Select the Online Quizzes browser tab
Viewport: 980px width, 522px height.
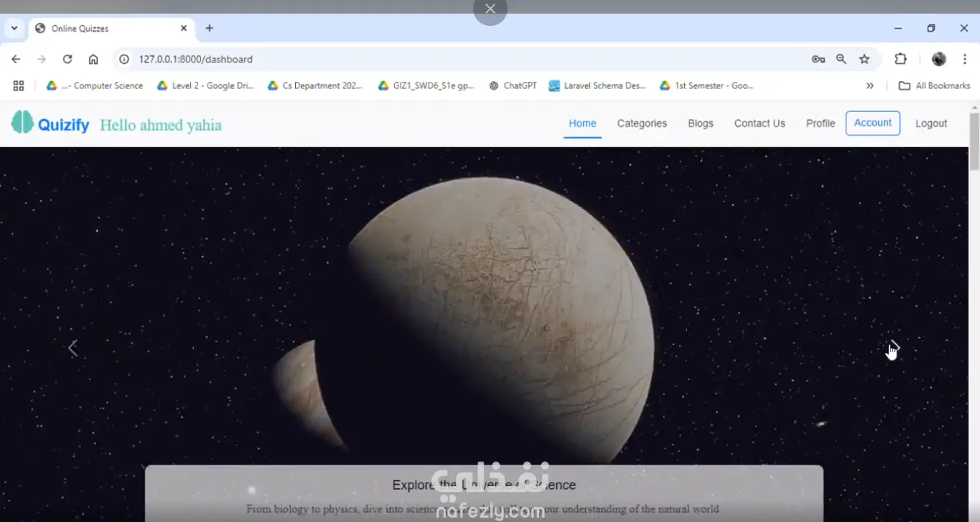(x=111, y=29)
